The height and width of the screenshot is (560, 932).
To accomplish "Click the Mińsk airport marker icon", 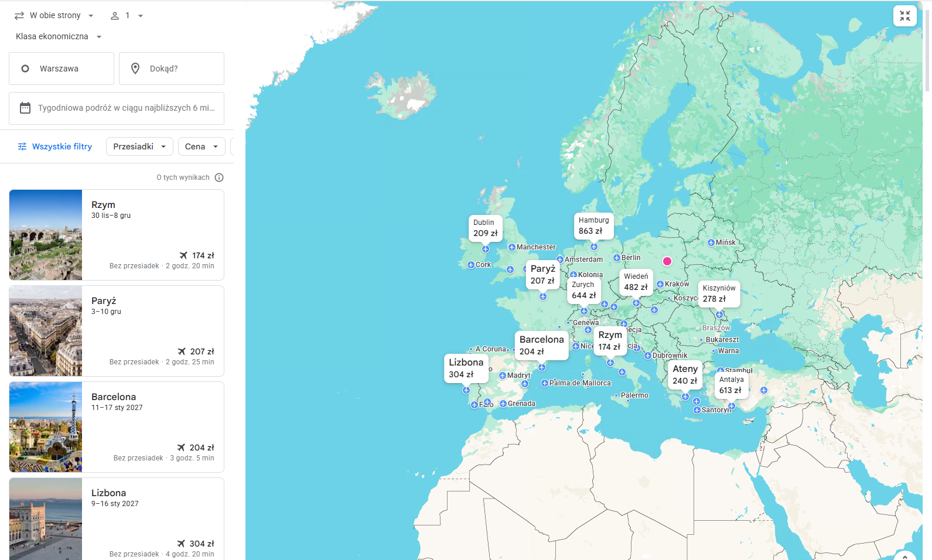I will (711, 243).
